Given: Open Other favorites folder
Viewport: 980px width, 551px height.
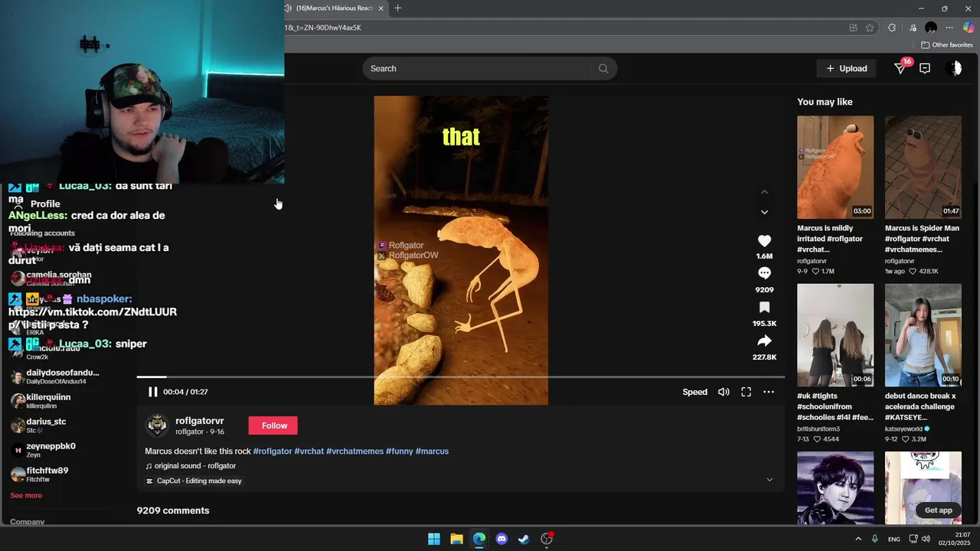Looking at the screenshot, I should tap(947, 45).
